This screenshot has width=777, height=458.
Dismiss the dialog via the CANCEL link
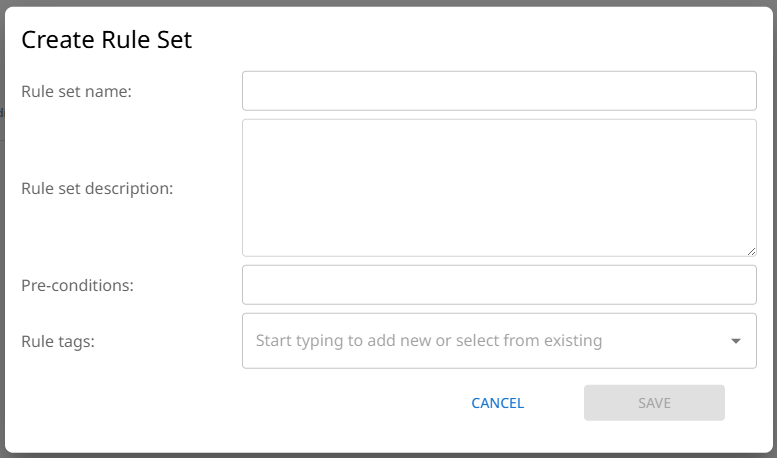coord(497,403)
